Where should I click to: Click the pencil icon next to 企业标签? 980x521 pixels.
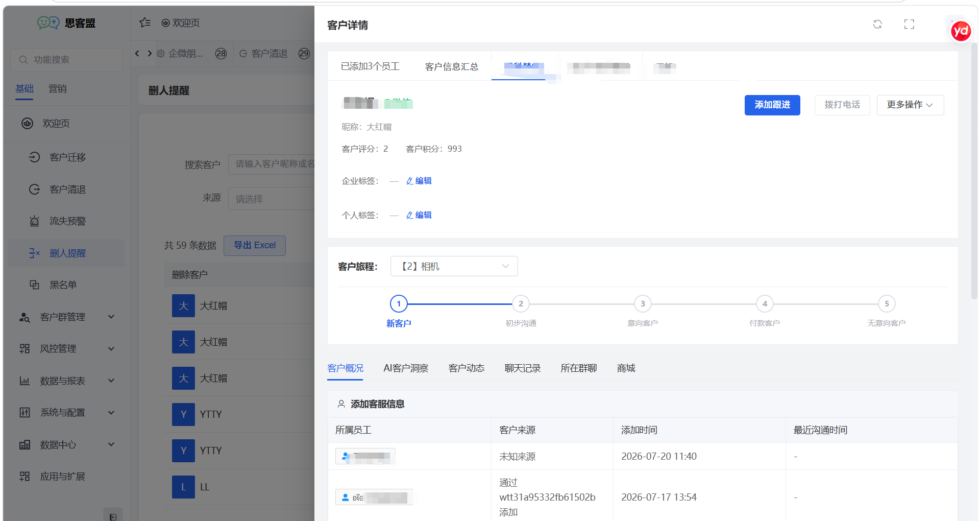410,181
